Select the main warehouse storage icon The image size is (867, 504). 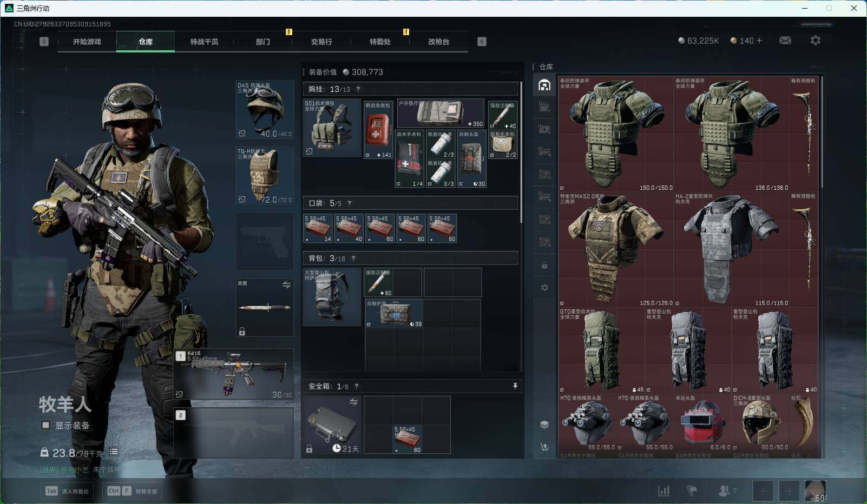pos(544,85)
